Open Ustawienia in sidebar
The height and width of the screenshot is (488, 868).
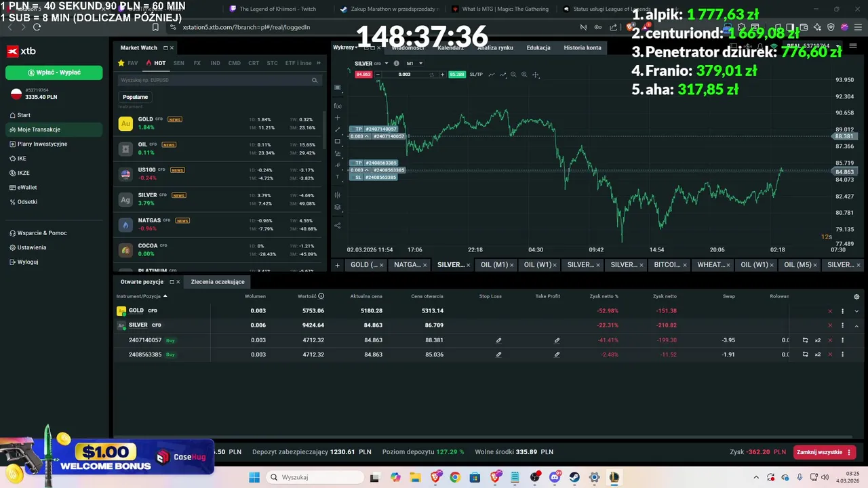32,247
